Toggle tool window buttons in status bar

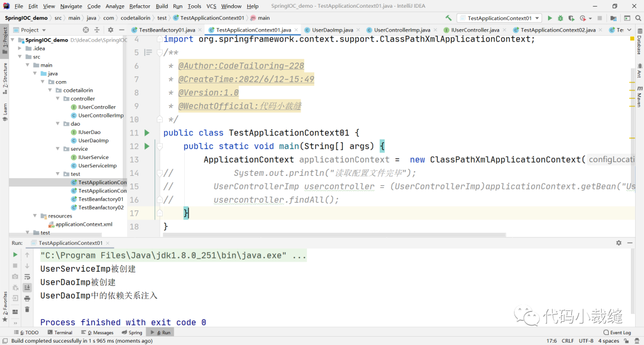5,341
